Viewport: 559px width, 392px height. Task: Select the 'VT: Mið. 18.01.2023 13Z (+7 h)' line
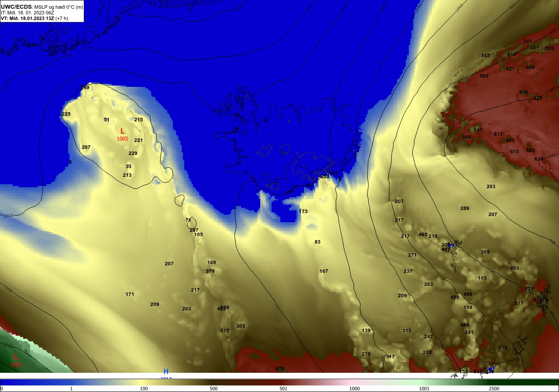(x=34, y=18)
